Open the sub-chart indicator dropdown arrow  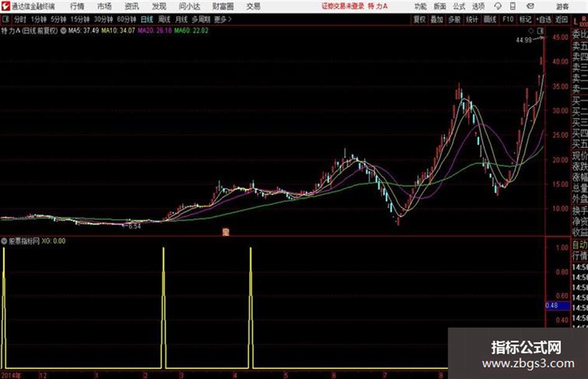point(4,241)
